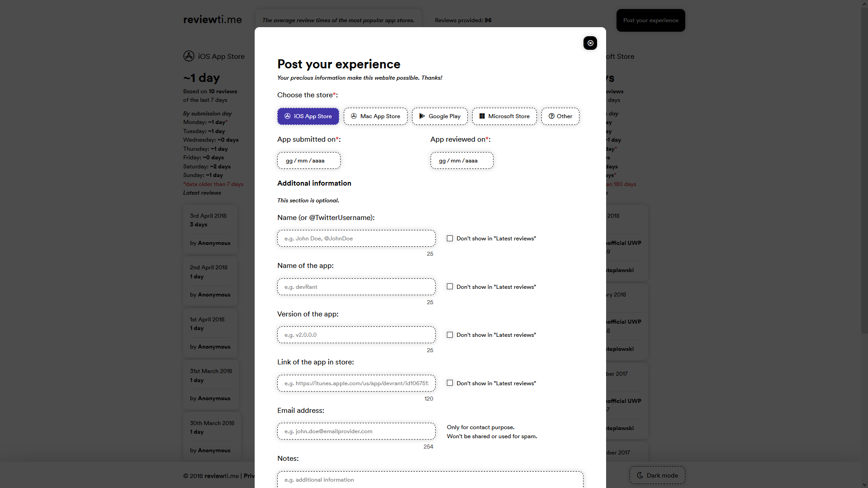Click the Email address input
The image size is (868, 488).
click(356, 431)
